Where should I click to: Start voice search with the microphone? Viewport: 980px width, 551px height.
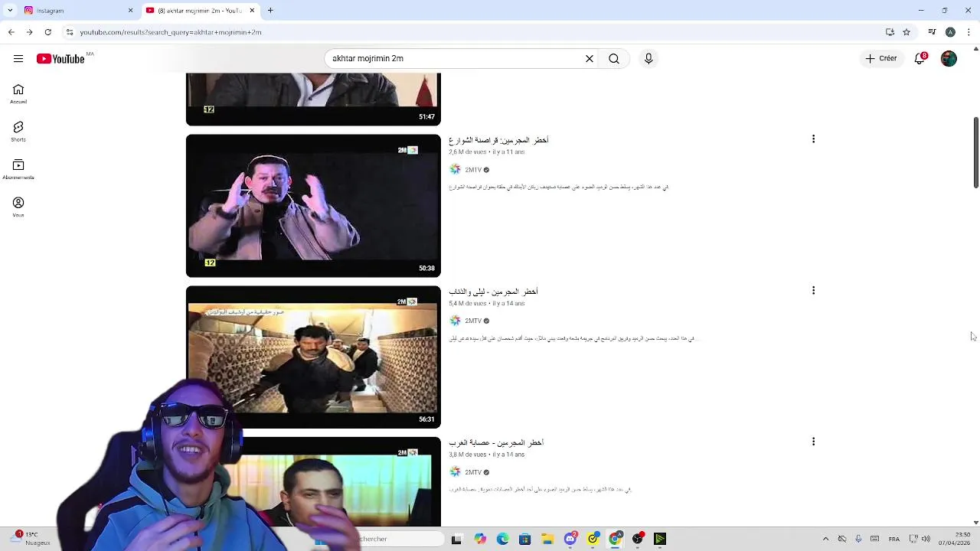[648, 59]
